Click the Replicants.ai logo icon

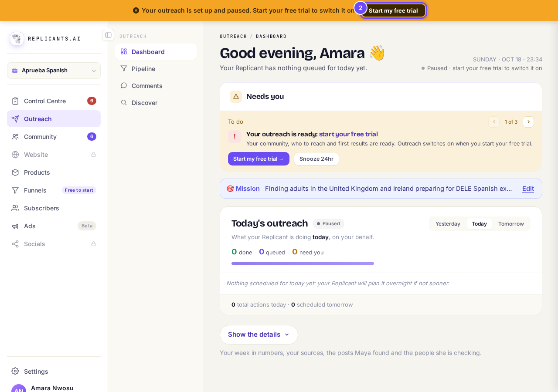(17, 39)
